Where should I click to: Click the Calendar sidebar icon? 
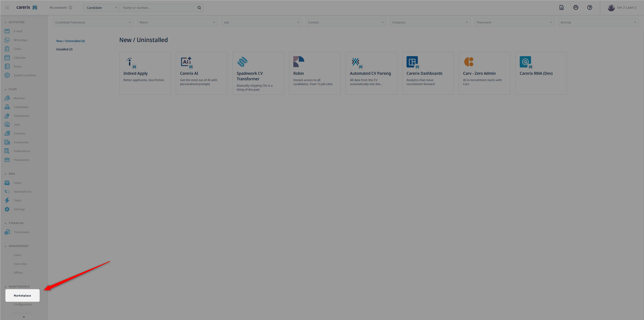coord(7,58)
